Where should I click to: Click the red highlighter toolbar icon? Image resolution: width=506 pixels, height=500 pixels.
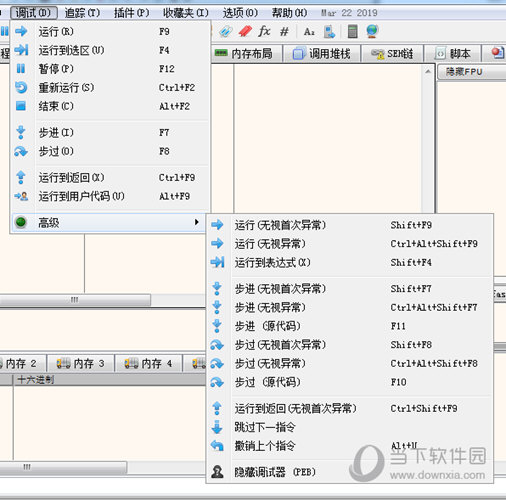point(245,32)
